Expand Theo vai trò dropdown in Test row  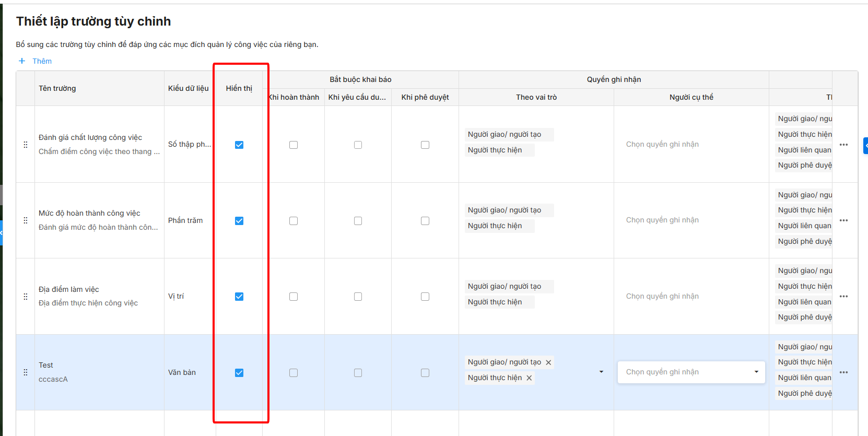point(601,372)
